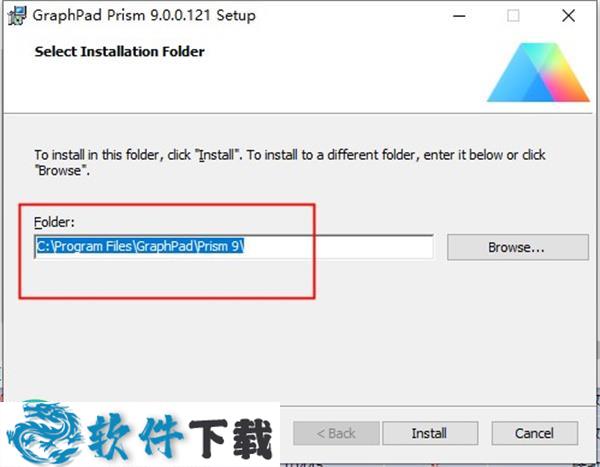Screen dimensions: 600x467
Task: Click the installer icon in the title bar
Action: [x=17, y=16]
